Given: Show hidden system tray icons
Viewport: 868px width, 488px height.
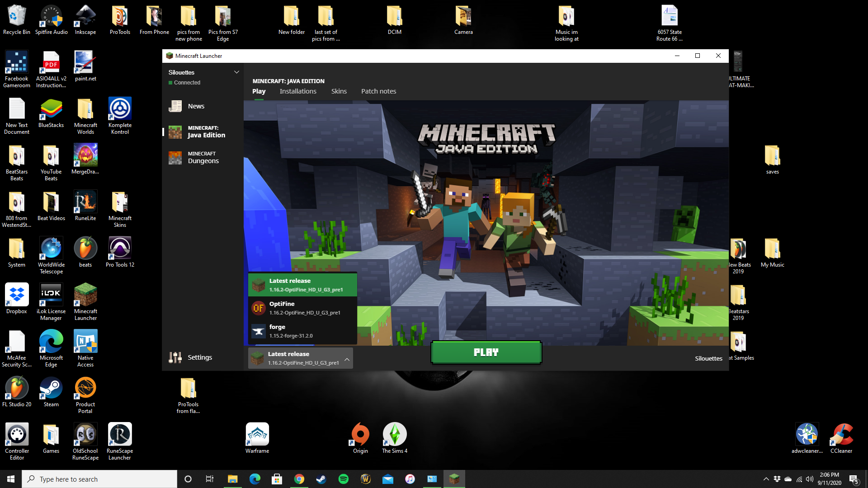Looking at the screenshot, I should 766,479.
